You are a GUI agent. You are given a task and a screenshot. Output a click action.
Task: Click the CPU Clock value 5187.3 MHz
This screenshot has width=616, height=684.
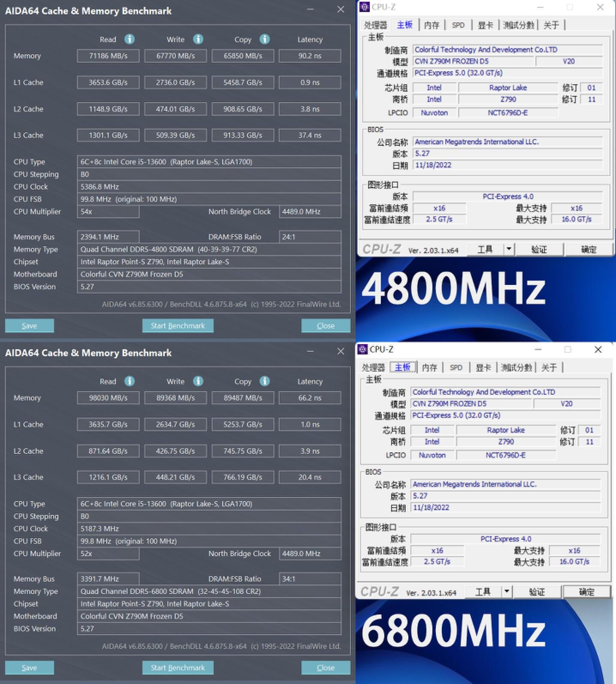coord(209,529)
